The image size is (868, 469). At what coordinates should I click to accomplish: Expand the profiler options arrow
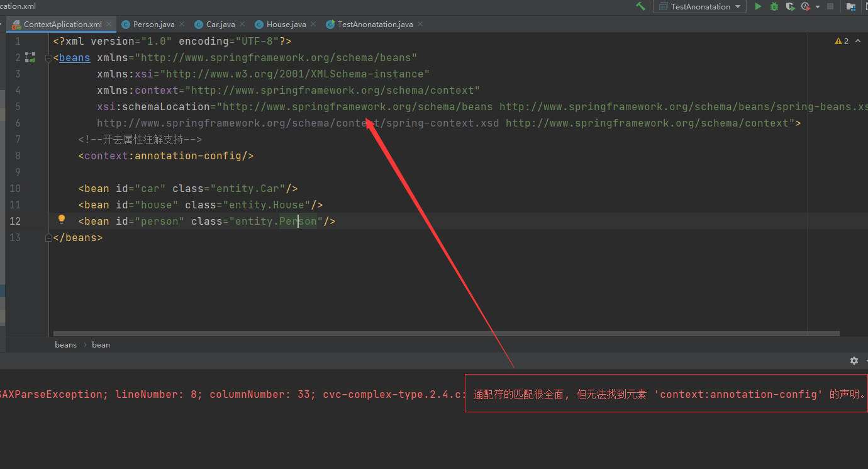point(818,7)
